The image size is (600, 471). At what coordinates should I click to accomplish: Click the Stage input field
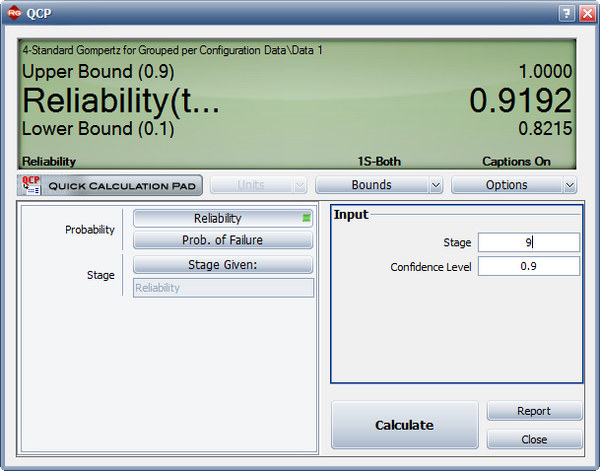pos(529,243)
